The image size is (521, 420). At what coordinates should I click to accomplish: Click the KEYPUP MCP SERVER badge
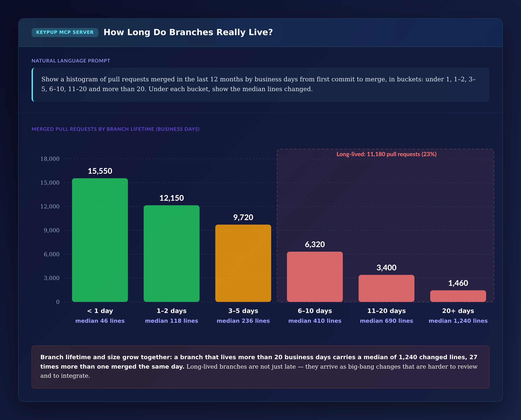tap(65, 32)
